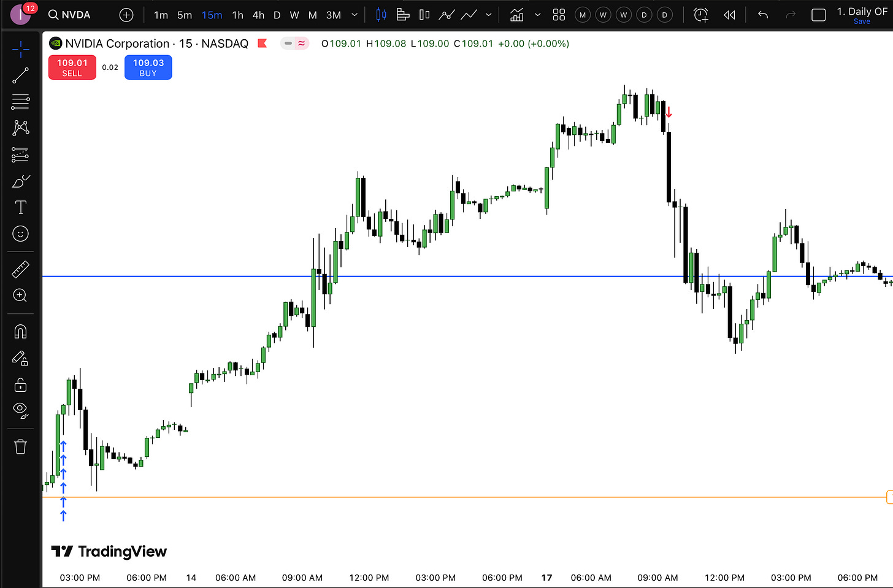This screenshot has width=893, height=588.
Task: Click the second circled D button
Action: (x=665, y=15)
